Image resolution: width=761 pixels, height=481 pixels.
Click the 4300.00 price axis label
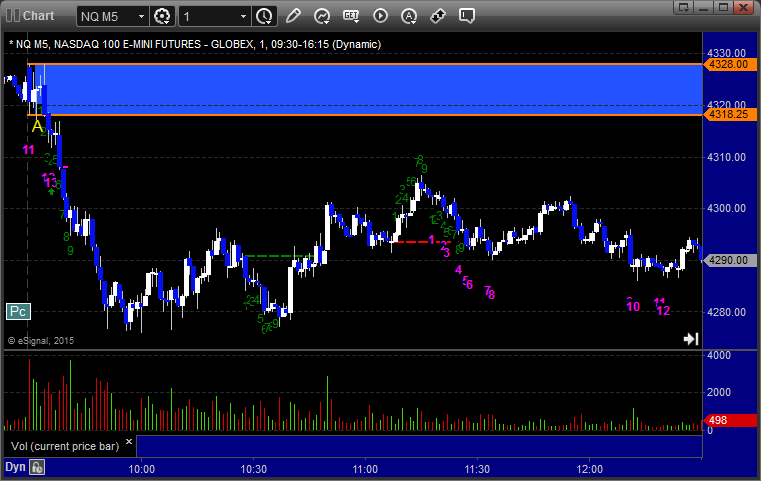coord(727,208)
